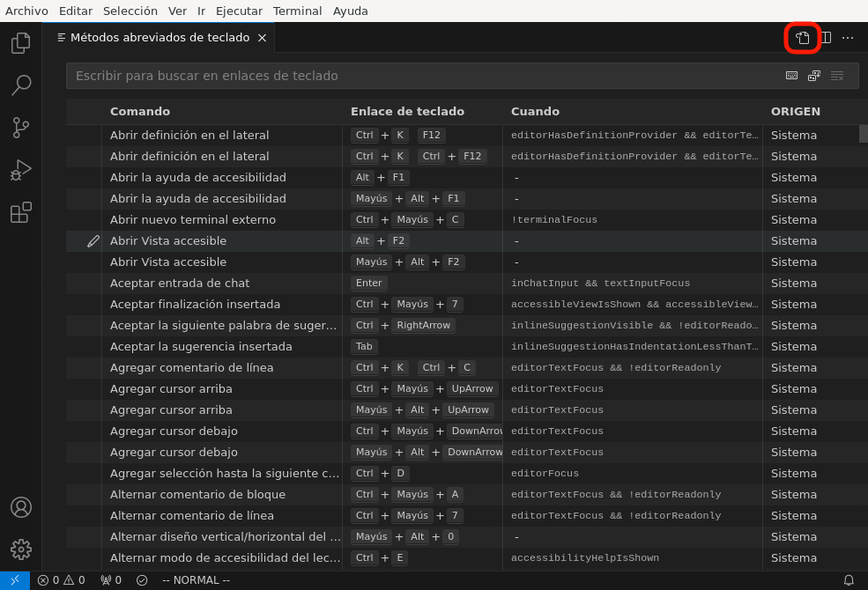Open the remote window status bar icon
This screenshot has width=868, height=590.
(x=15, y=580)
